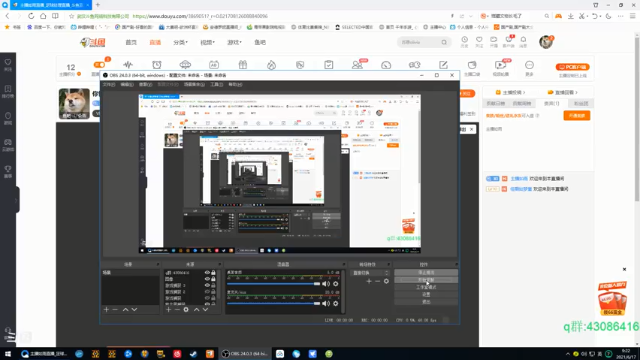The width and height of the screenshot is (640, 360).
Task: Remove selected scene with minus icon
Action: [115, 310]
